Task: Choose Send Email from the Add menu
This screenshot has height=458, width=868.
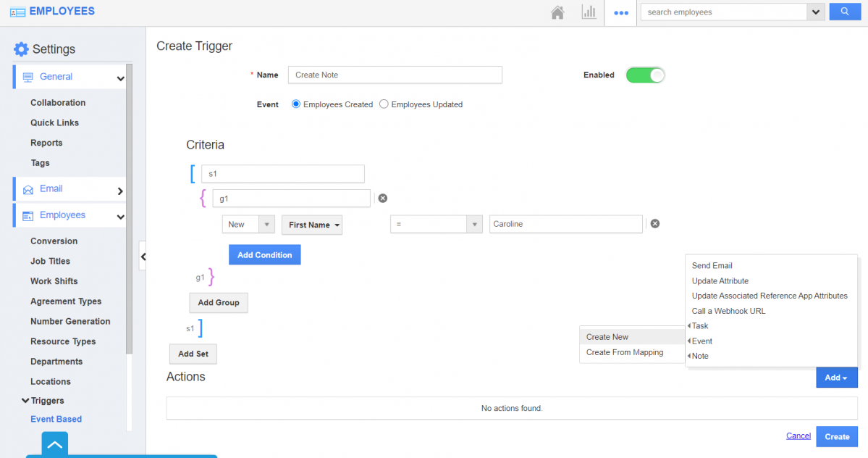Action: click(x=712, y=266)
